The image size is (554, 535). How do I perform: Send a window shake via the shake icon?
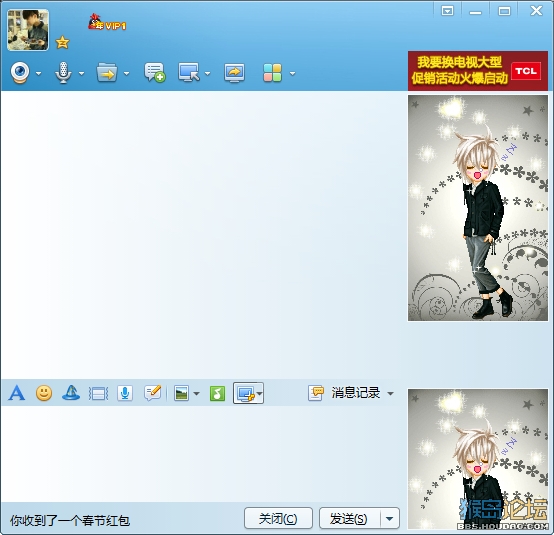pyautogui.click(x=98, y=393)
